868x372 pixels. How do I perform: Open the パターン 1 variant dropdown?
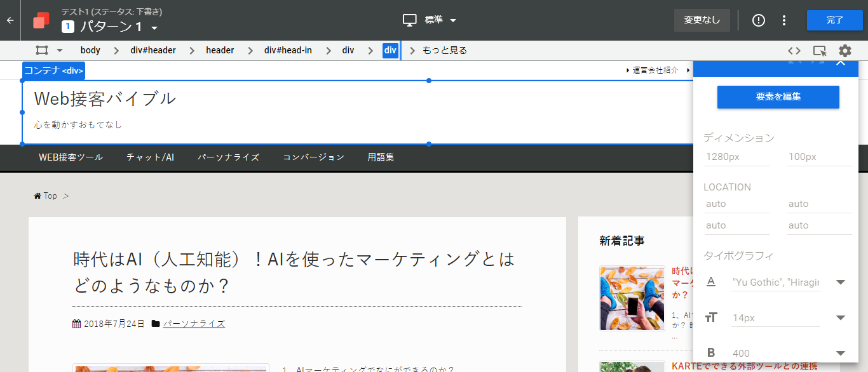tap(154, 28)
